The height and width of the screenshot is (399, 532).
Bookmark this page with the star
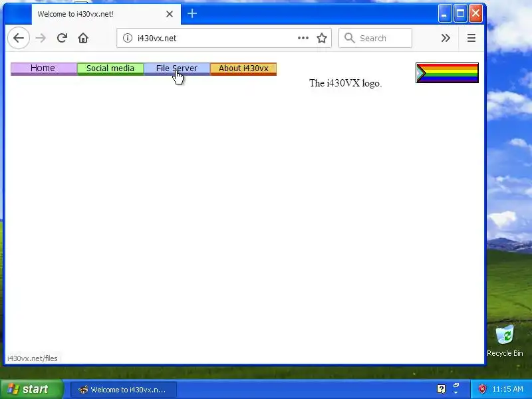pos(322,38)
